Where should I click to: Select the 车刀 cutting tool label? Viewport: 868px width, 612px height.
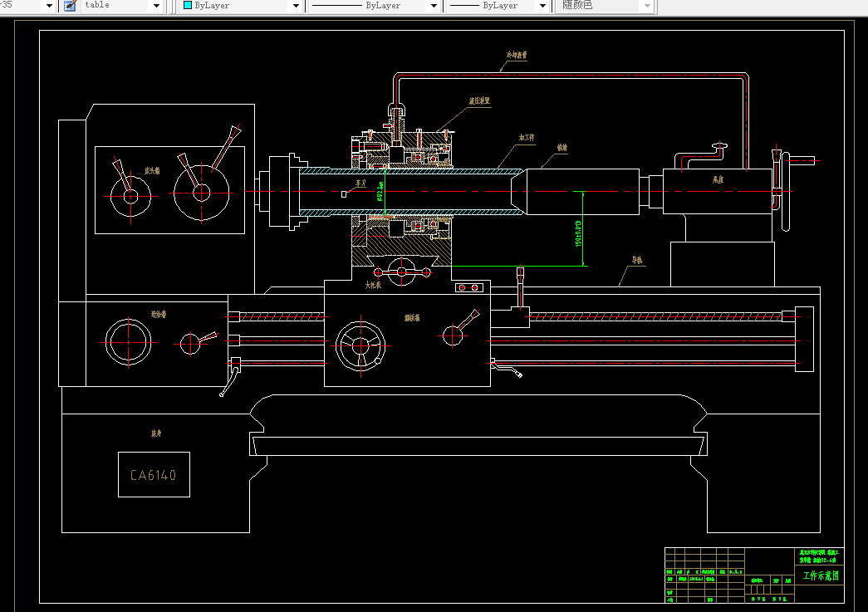[360, 183]
